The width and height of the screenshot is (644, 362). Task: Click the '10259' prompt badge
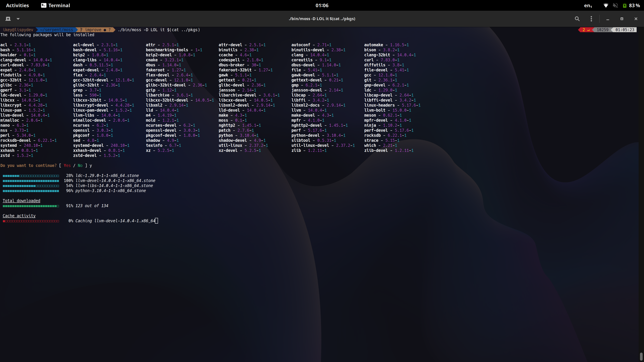[x=602, y=30]
